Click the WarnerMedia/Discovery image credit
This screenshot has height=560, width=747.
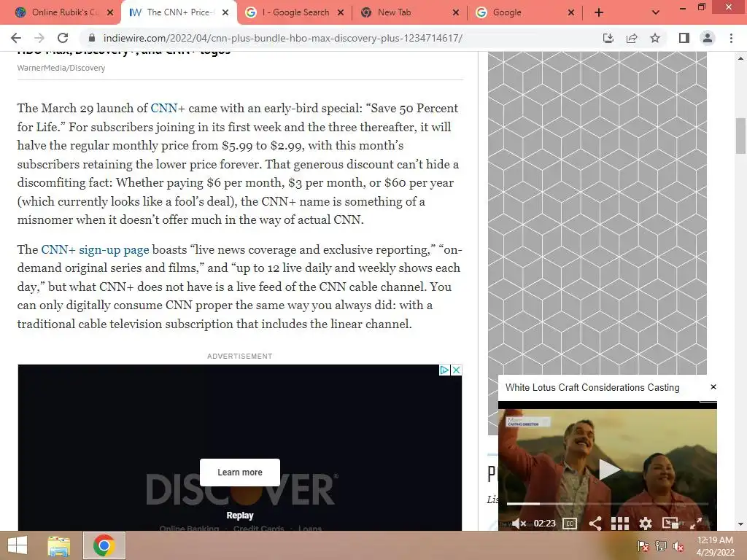click(61, 68)
